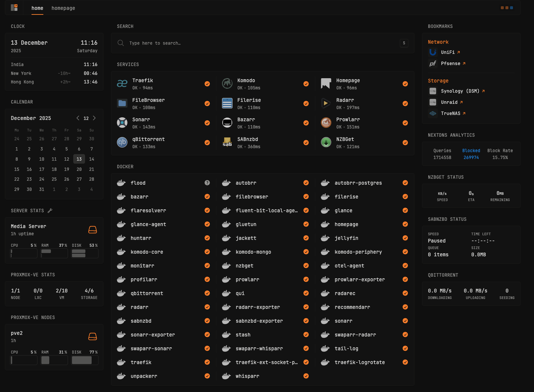Click the SABnzbd service status checkmark
This screenshot has width=534, height=392.
pos(306,143)
